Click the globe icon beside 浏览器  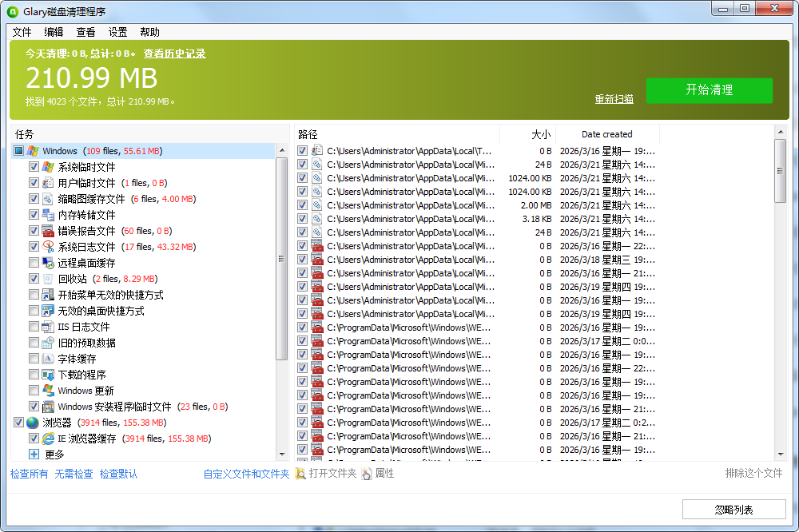pyautogui.click(x=32, y=423)
